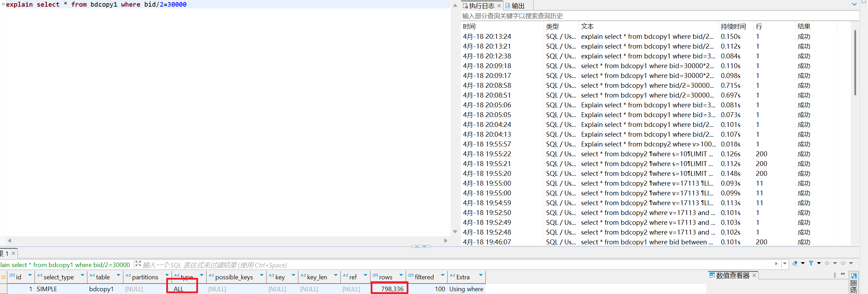This screenshot has width=868, height=294.
Task: Open the key column filter dropdown
Action: [x=294, y=275]
